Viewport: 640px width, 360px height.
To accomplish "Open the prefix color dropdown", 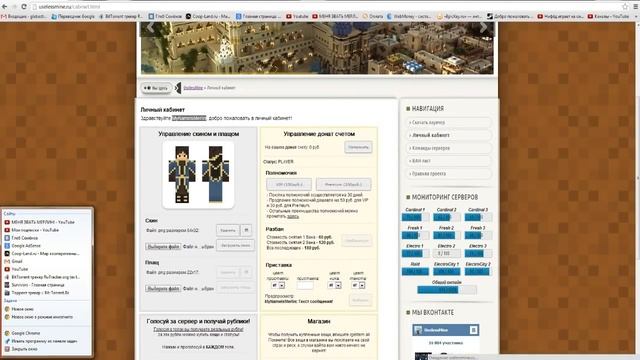I will pyautogui.click(x=278, y=285).
